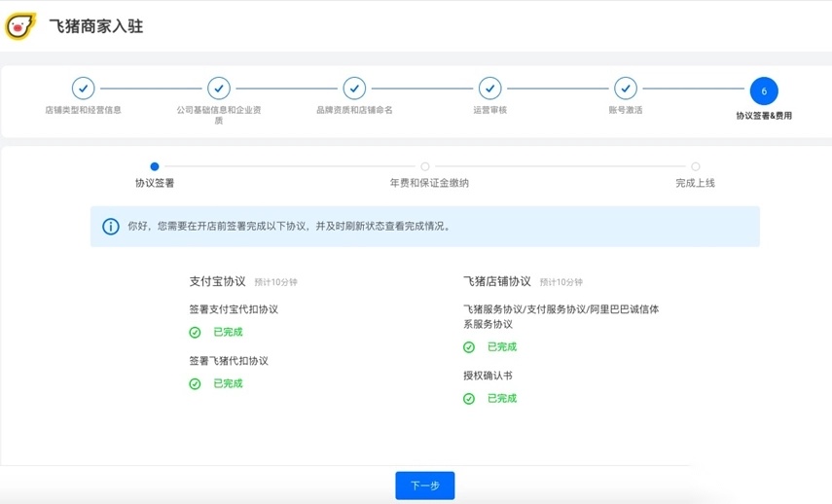Click the 协议签署&费用 step label

click(x=764, y=115)
